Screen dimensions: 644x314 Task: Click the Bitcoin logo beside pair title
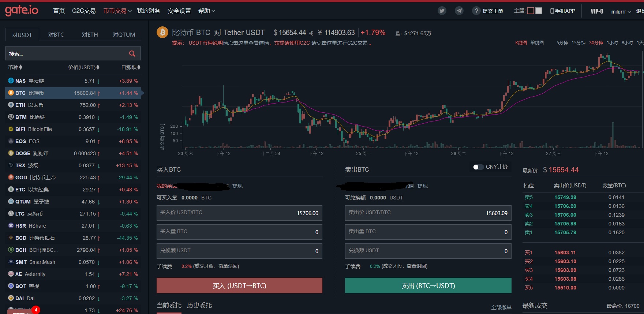click(x=162, y=32)
